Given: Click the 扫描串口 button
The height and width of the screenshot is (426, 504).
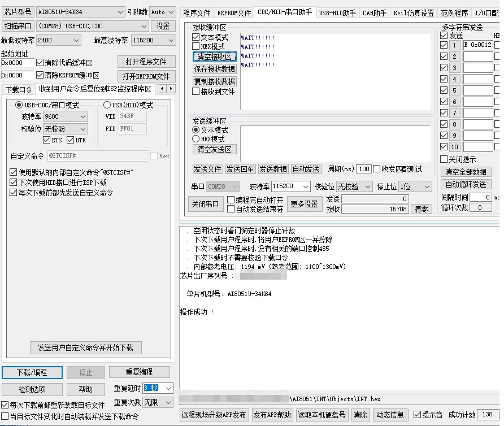Looking at the screenshot, I should 18,26.
